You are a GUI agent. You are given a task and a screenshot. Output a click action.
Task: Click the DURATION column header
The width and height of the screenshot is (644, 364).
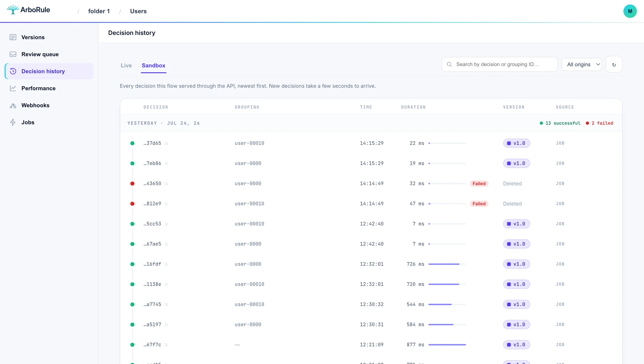(x=413, y=107)
